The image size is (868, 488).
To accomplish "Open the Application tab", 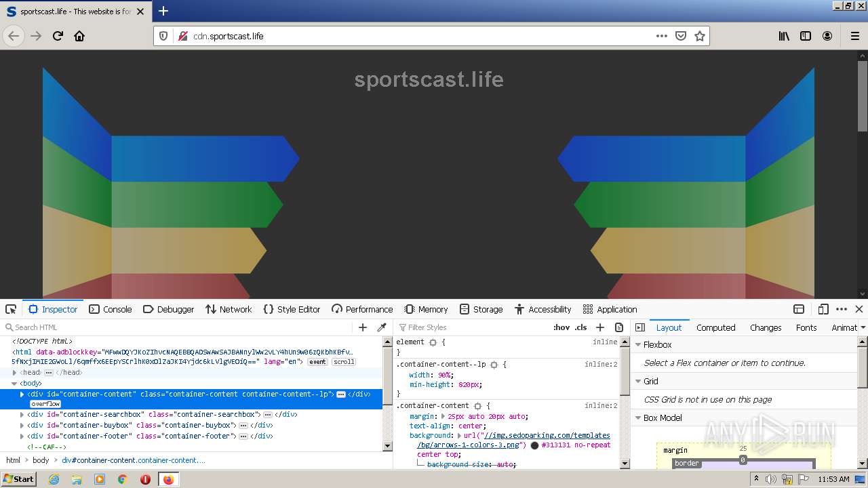I will (610, 309).
